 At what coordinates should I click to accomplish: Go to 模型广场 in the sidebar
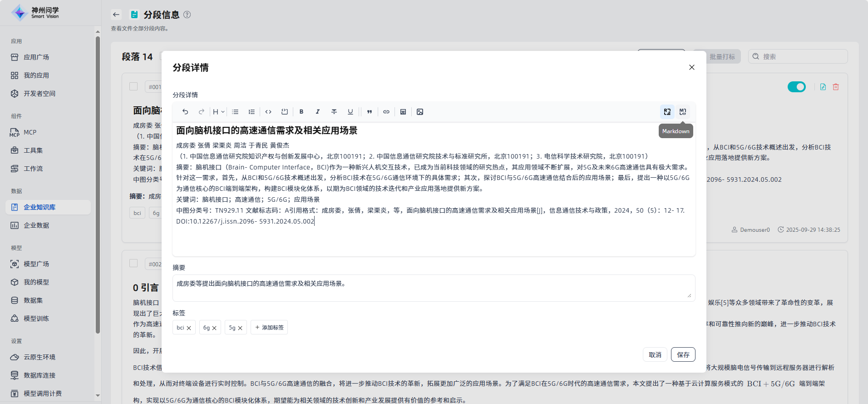[x=36, y=264]
